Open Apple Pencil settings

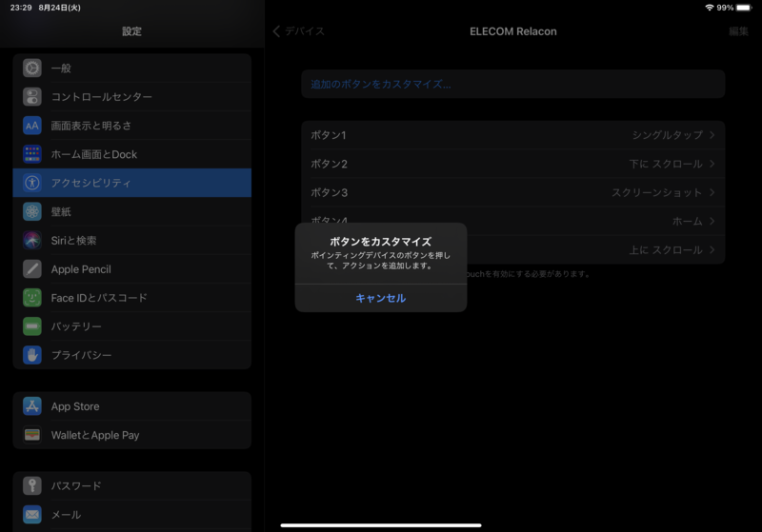point(132,269)
